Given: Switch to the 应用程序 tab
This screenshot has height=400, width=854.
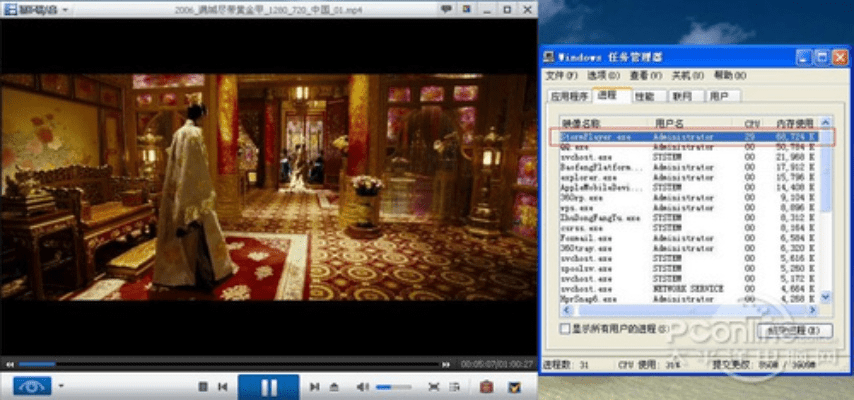Looking at the screenshot, I should [569, 96].
